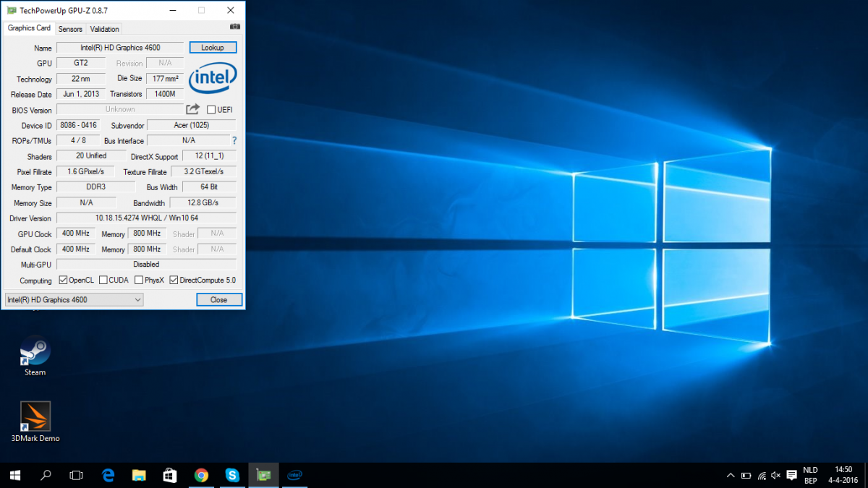Click the Transistors value 1400M
Viewport: 868px width, 488px height.
165,94
